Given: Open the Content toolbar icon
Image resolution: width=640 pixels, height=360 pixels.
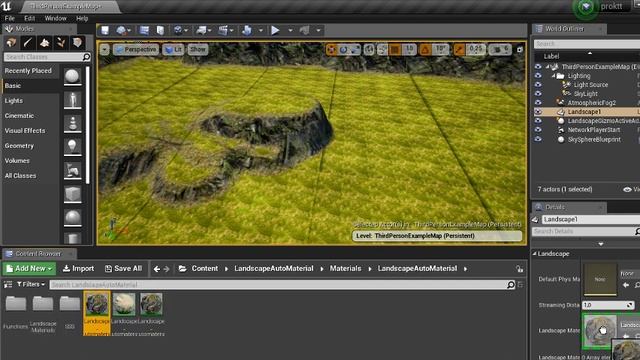Looking at the screenshot, I should point(144,30).
